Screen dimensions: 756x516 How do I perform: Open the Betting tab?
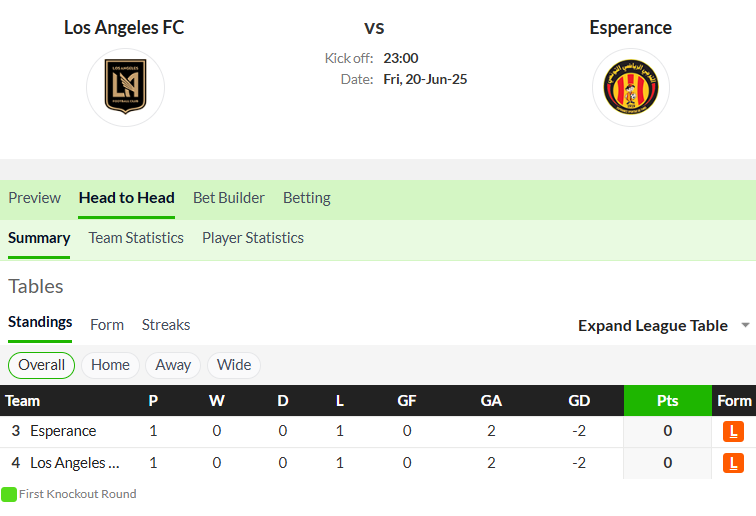tap(307, 198)
